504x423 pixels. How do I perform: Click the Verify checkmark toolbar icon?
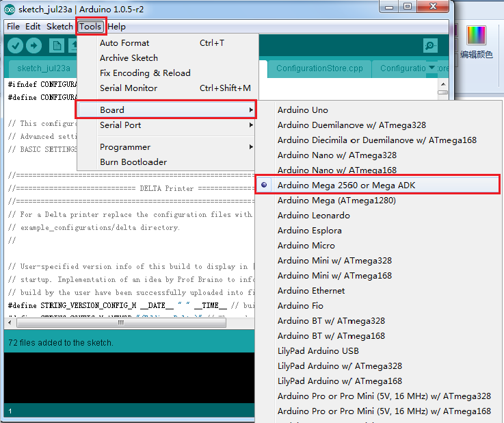pos(16,46)
